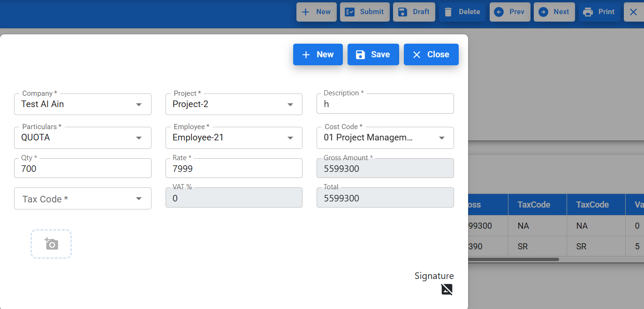The height and width of the screenshot is (309, 644).
Task: Click Delete in the top toolbar
Action: click(462, 12)
